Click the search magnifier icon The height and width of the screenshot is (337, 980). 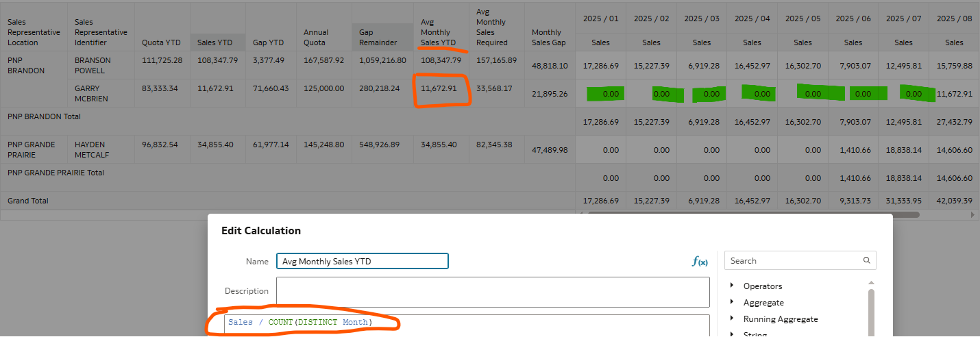[867, 260]
